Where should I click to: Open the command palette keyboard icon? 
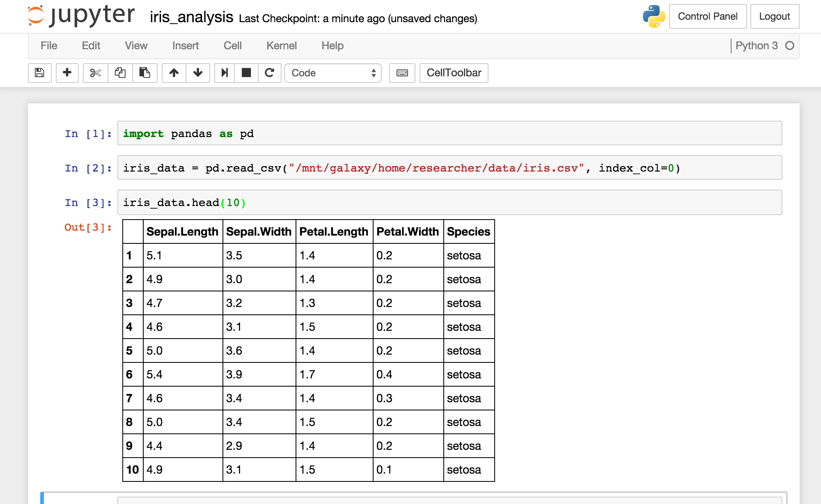tap(402, 73)
